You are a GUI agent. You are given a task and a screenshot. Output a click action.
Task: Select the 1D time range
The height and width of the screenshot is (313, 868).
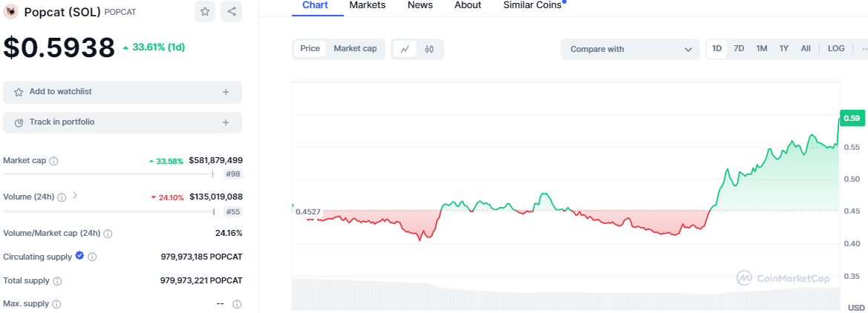pyautogui.click(x=717, y=49)
